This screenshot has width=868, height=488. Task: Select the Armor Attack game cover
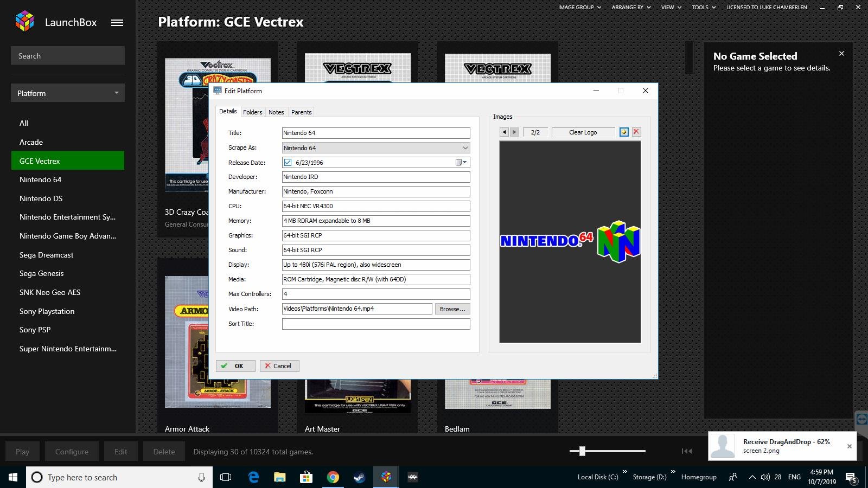(218, 342)
